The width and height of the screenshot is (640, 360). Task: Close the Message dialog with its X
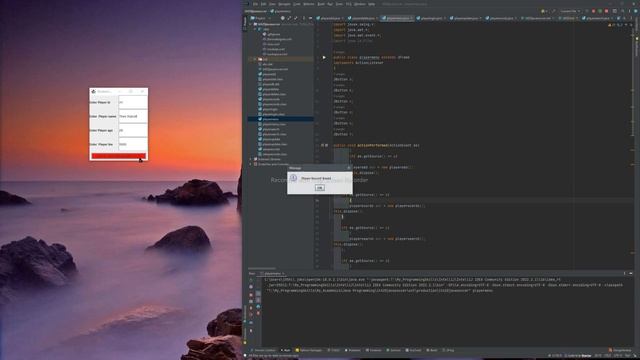349,168
